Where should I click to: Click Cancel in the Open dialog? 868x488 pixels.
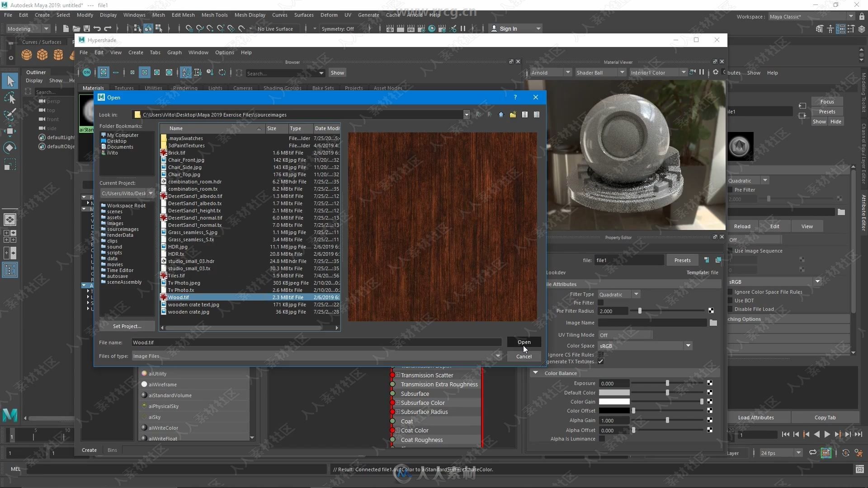coord(524,357)
